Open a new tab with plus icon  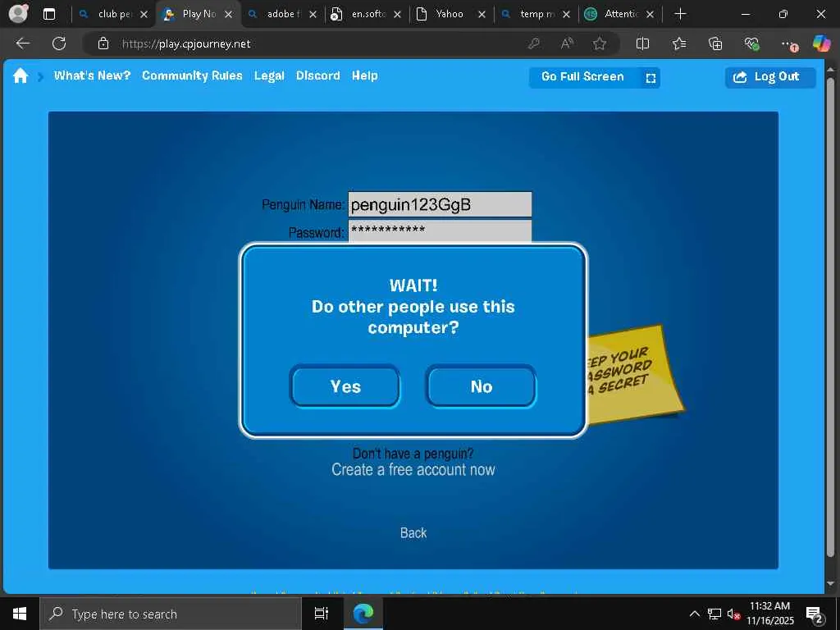click(x=680, y=14)
